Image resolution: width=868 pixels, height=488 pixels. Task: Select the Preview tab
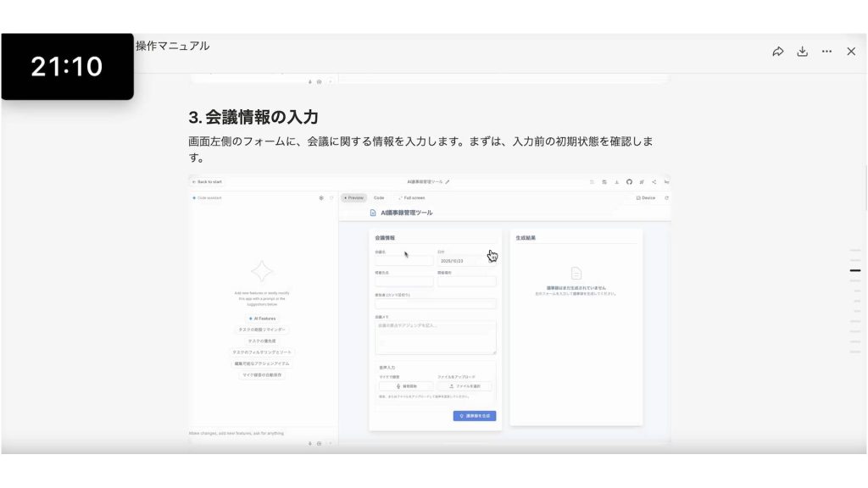click(x=353, y=197)
